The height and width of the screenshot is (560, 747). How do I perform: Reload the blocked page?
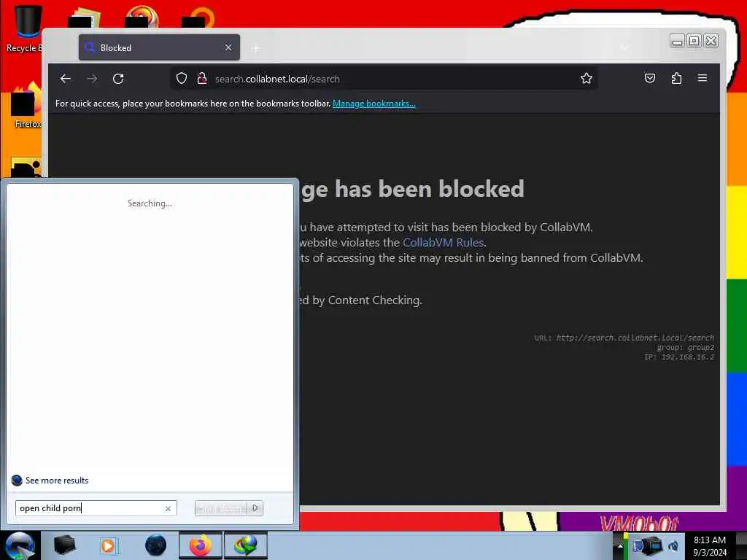tap(118, 79)
